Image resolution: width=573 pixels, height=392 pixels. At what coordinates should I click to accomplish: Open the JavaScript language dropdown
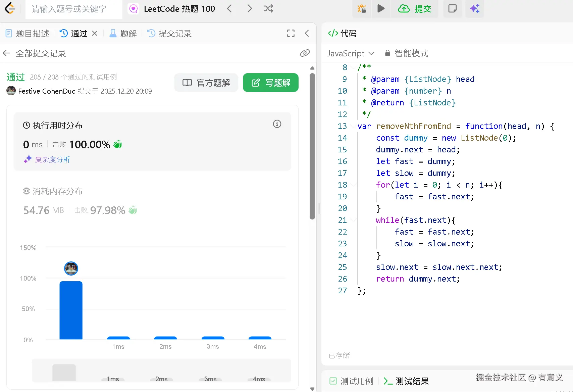coord(351,53)
